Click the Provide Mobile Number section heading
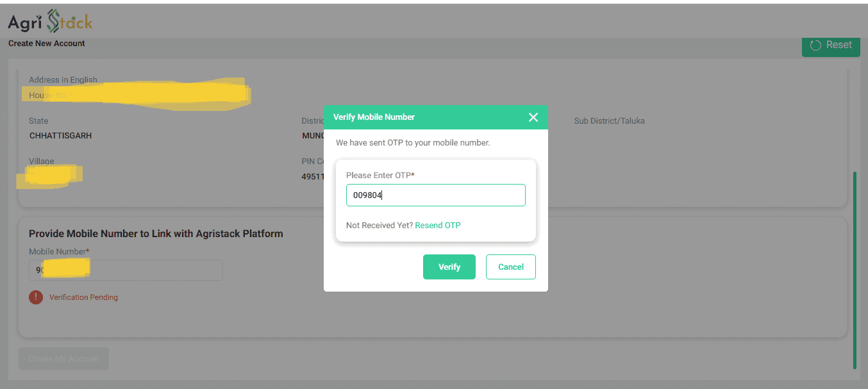 tap(156, 234)
